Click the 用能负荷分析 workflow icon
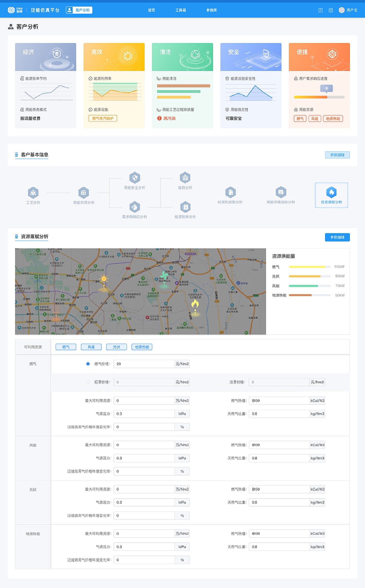This screenshot has height=588, width=365. click(84, 193)
